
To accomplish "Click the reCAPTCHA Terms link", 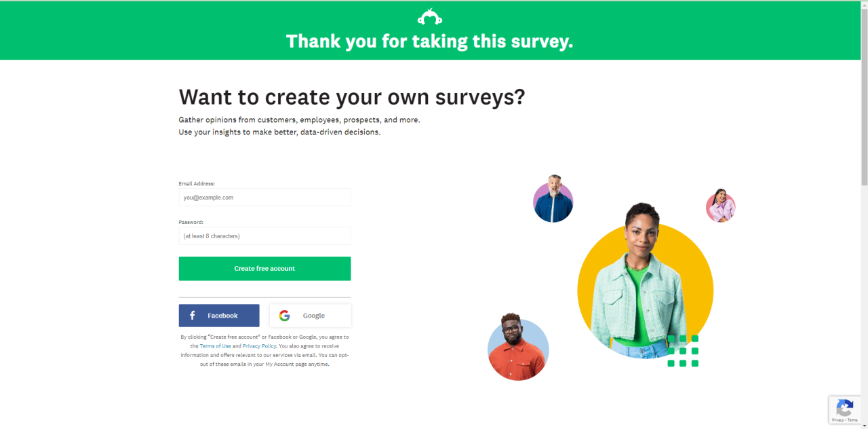I will coord(852,420).
